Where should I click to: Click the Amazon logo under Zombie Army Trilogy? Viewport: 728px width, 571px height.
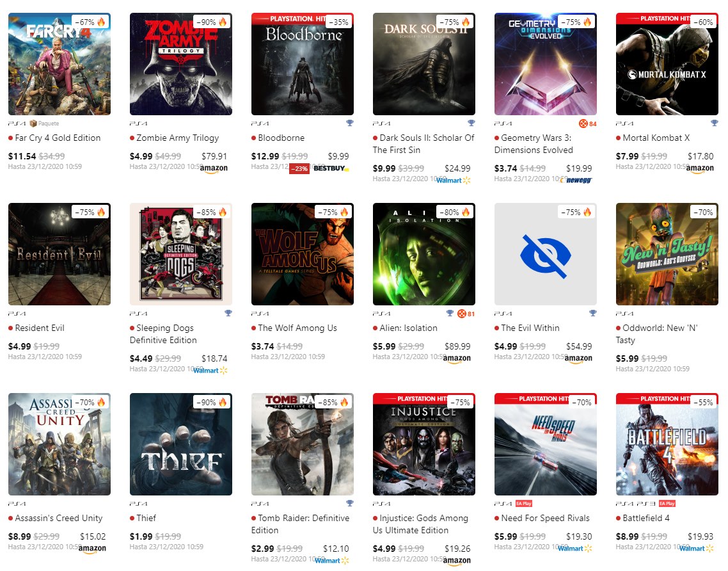(x=214, y=168)
